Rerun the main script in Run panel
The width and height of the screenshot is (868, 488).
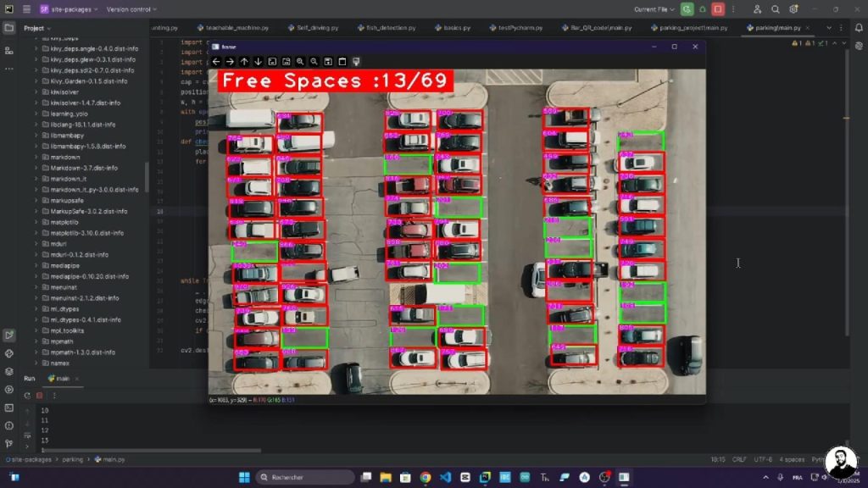(27, 396)
